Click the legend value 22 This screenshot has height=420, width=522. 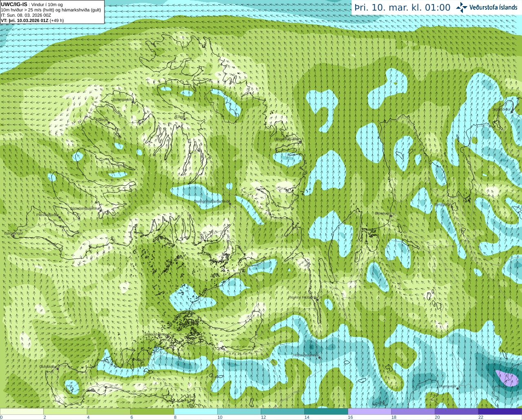click(x=481, y=417)
